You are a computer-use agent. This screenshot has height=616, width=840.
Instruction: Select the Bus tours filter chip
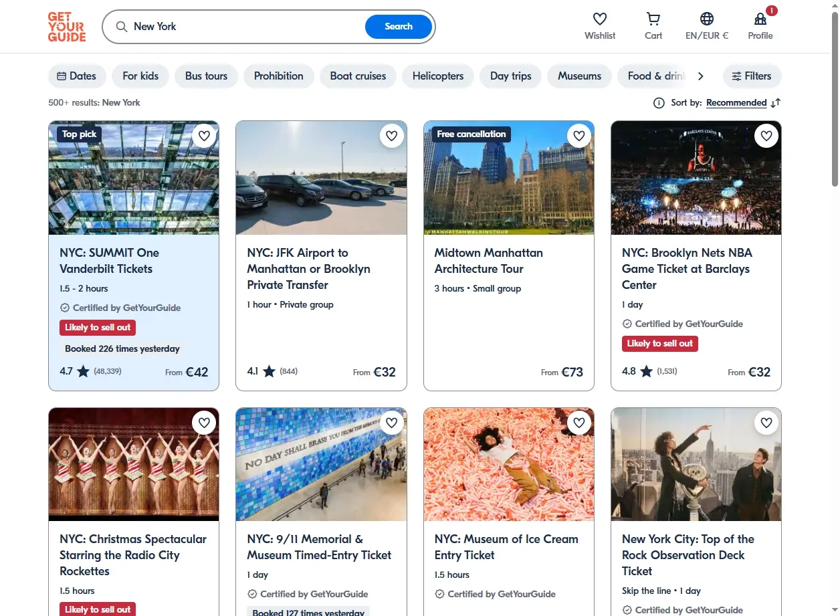pos(206,76)
